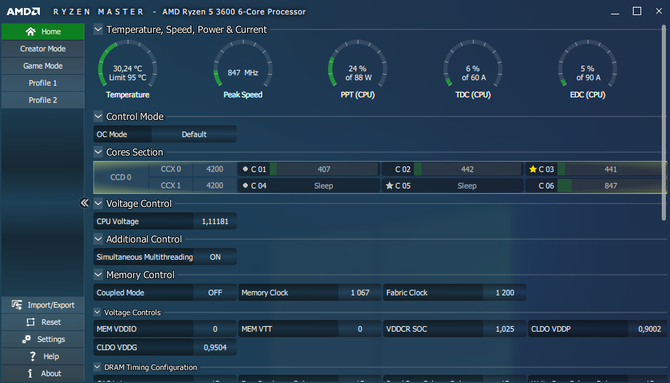Screen dimensions: 670x383
Task: Click the vertical scrollbar on the right
Action: tap(664, 123)
